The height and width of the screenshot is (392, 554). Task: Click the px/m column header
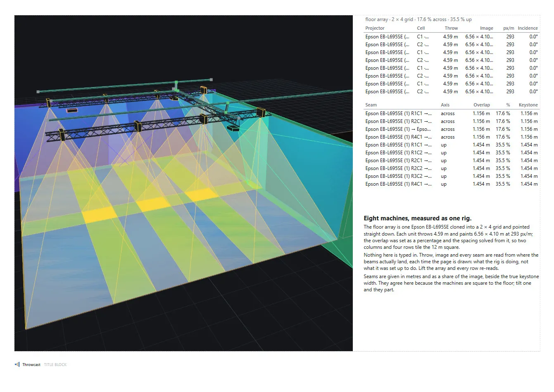tap(509, 28)
